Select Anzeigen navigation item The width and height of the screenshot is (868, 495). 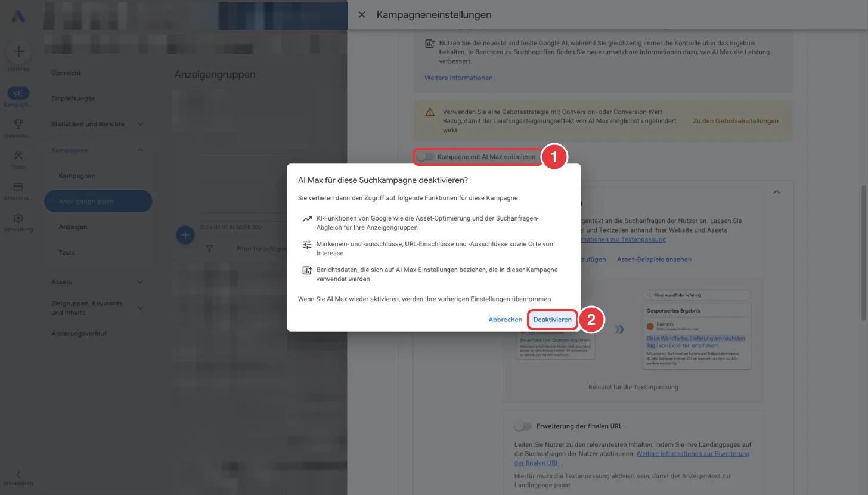[x=73, y=227]
